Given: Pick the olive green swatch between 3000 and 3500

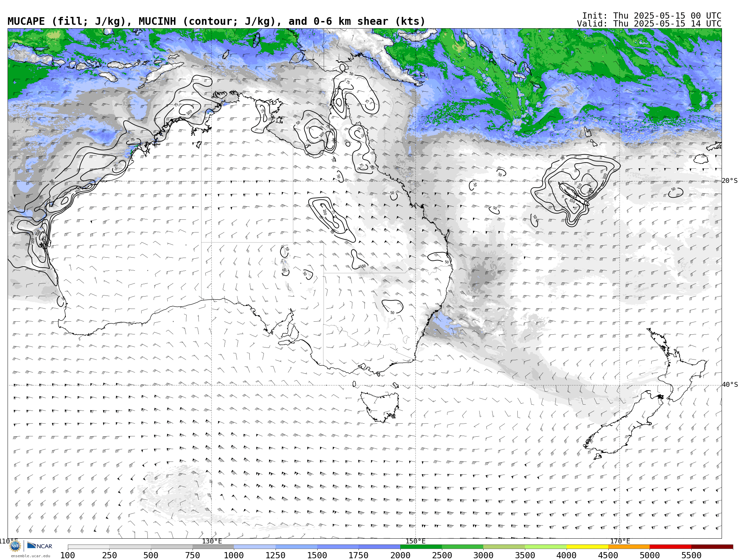Looking at the screenshot, I should point(504,547).
